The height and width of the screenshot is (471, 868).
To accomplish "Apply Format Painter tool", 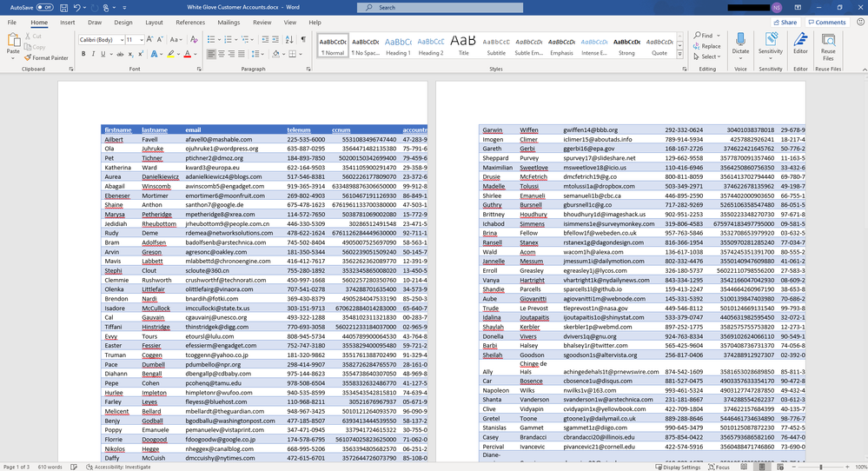I will pos(47,57).
